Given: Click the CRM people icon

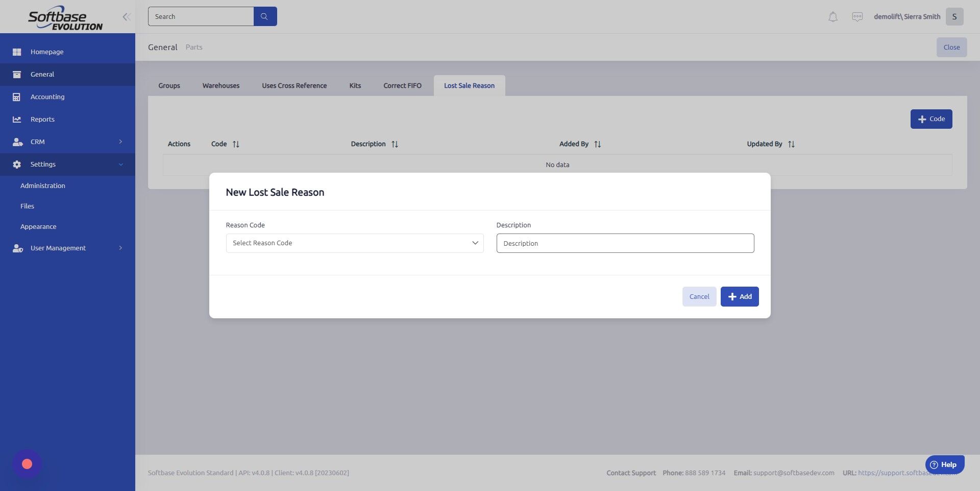Looking at the screenshot, I should (x=18, y=142).
